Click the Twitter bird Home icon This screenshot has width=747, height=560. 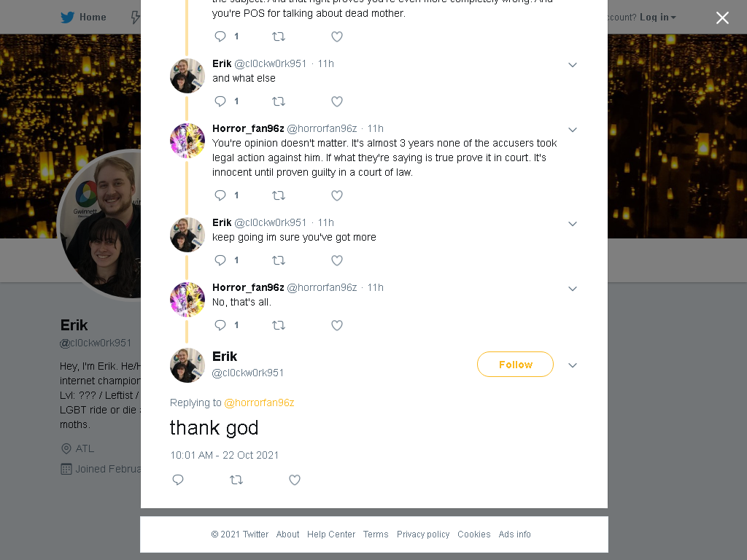click(x=67, y=17)
